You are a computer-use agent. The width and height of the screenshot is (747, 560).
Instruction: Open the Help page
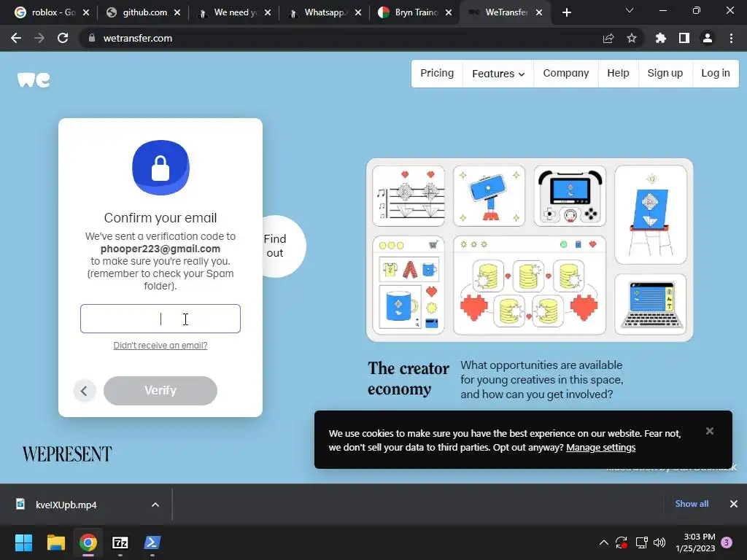point(618,74)
